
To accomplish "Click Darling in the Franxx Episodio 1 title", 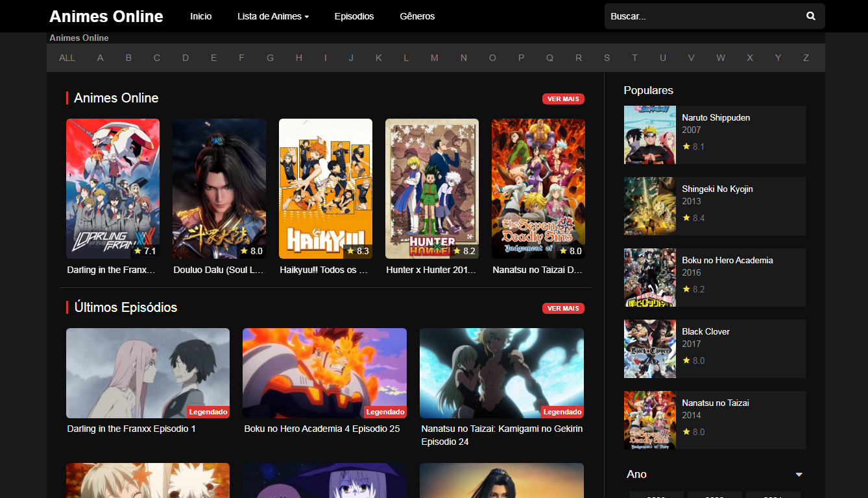I will tap(131, 429).
